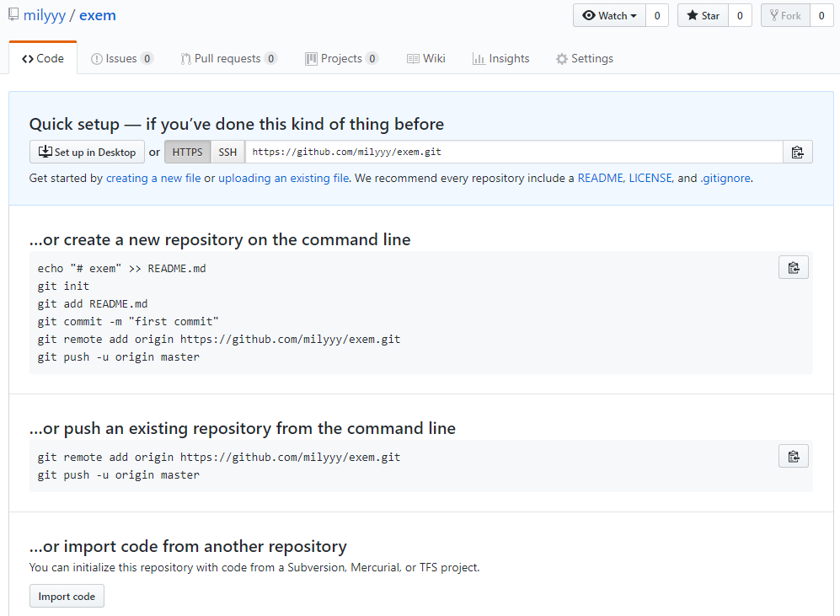Image resolution: width=840 pixels, height=616 pixels.
Task: Switch to the Issues tab
Action: pyautogui.click(x=121, y=58)
